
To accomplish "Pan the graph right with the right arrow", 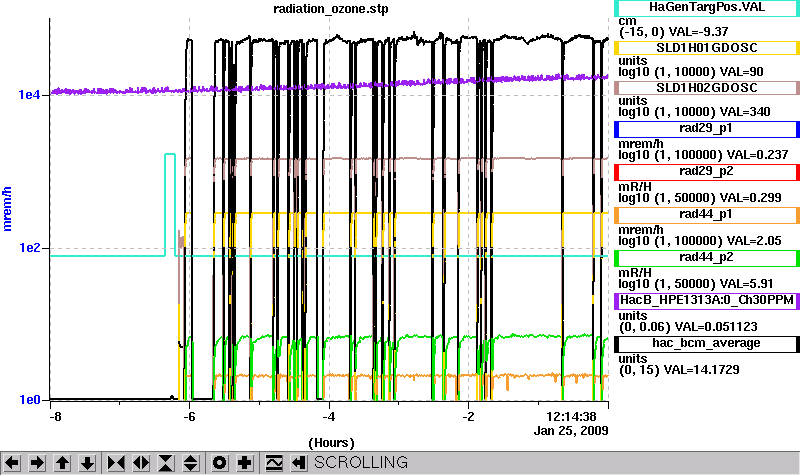I will click(37, 463).
